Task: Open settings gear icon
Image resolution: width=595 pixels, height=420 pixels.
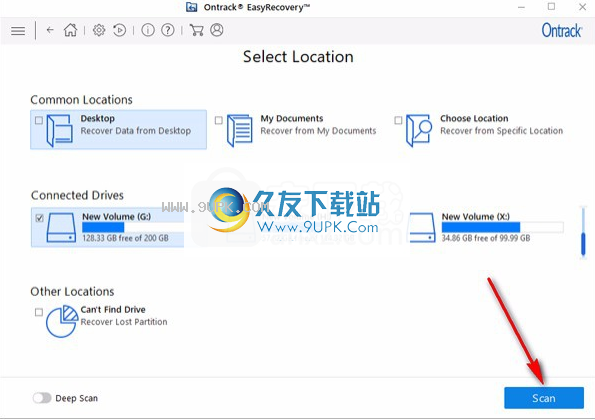Action: 99,30
